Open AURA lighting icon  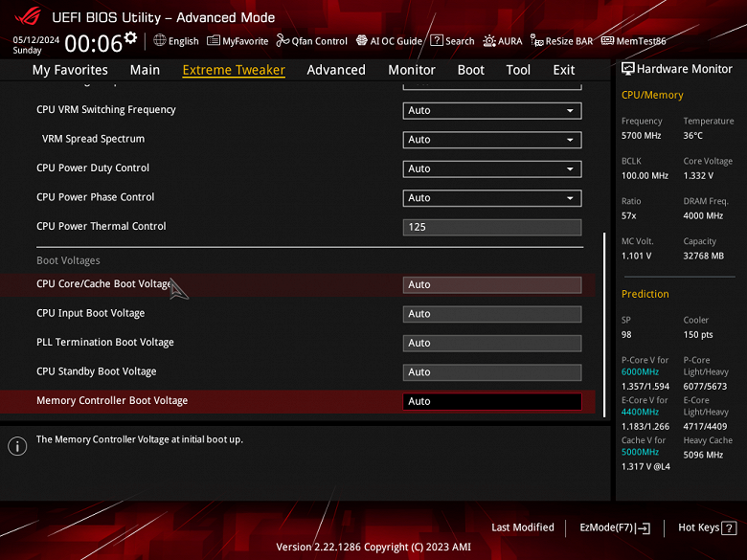(x=489, y=41)
